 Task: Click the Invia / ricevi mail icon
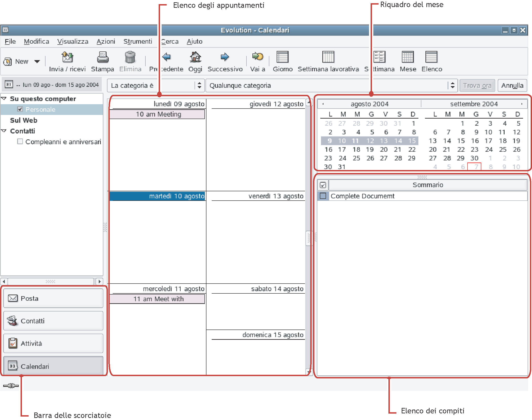(67, 57)
